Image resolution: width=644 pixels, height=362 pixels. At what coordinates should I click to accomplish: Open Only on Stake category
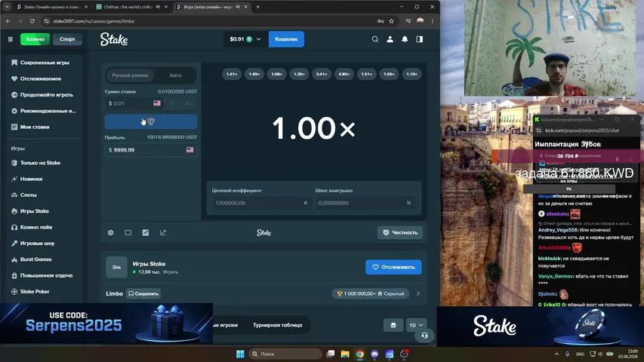click(40, 163)
